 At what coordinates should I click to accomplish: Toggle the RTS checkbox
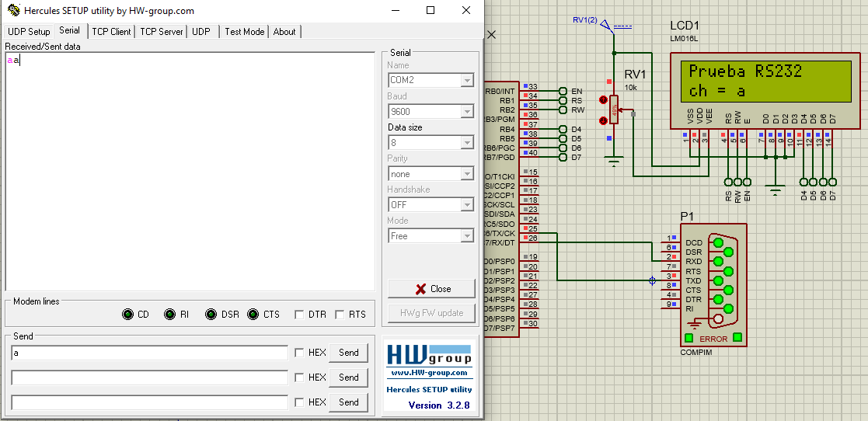click(340, 315)
